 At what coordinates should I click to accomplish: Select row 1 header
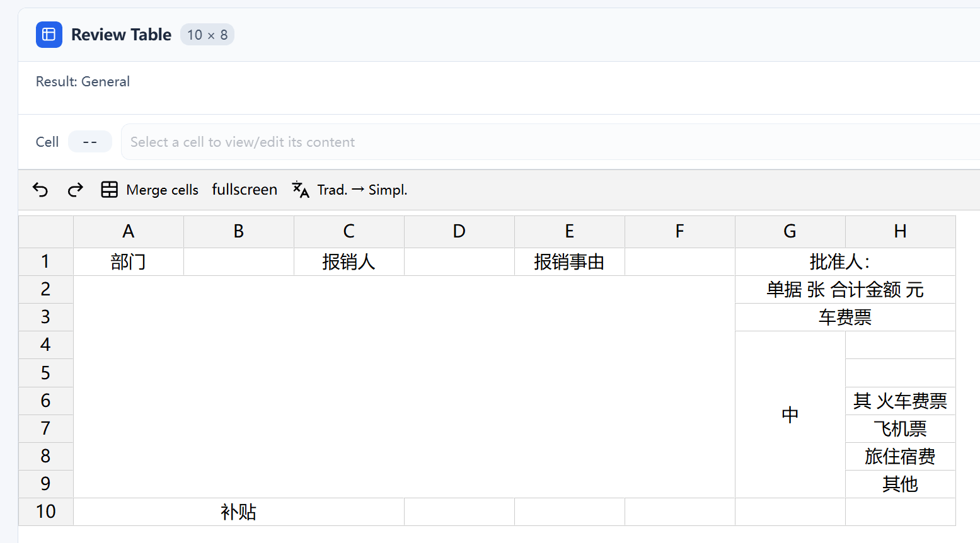coord(46,262)
